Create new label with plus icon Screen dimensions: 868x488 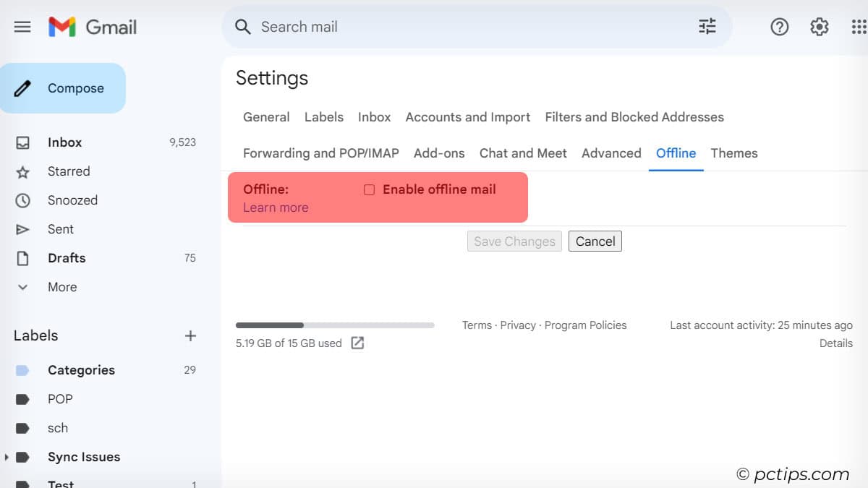tap(190, 335)
